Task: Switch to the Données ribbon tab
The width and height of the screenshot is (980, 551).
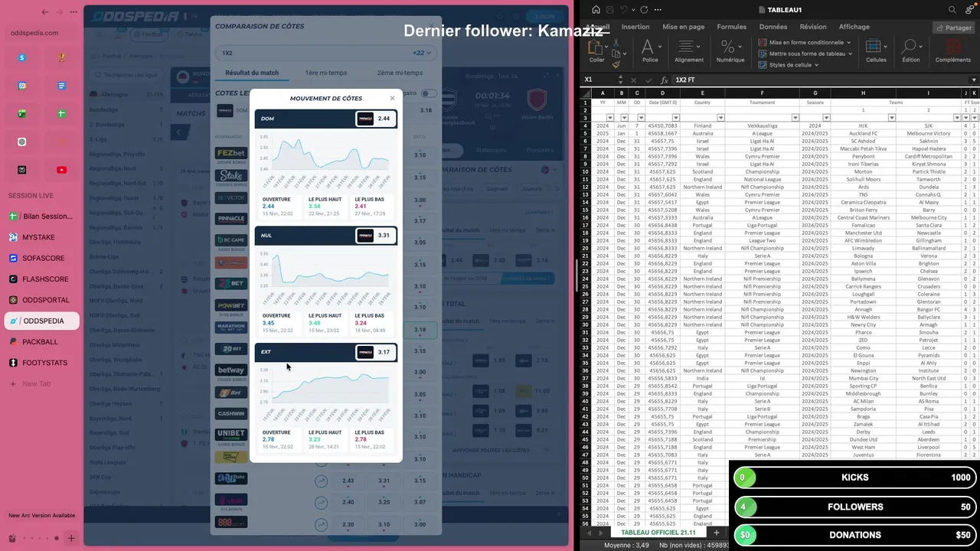Action: click(x=773, y=27)
